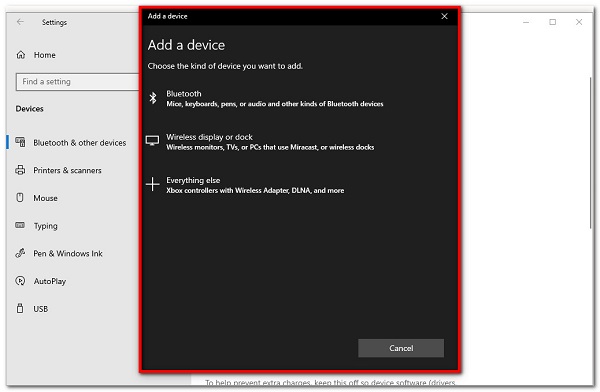
Task: Click the text mentioning Miracast wireless docks
Action: pyautogui.click(x=270, y=147)
